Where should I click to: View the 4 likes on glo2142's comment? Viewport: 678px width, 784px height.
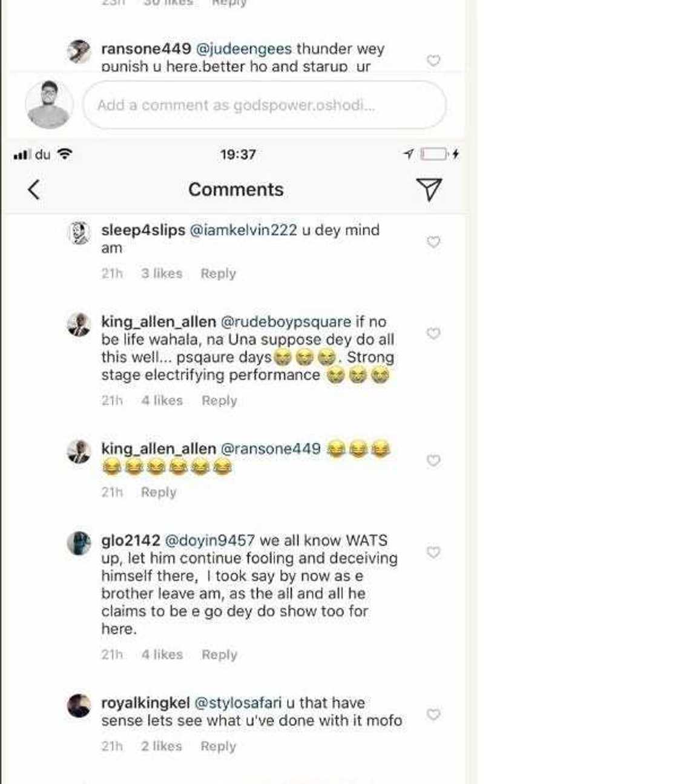click(162, 654)
